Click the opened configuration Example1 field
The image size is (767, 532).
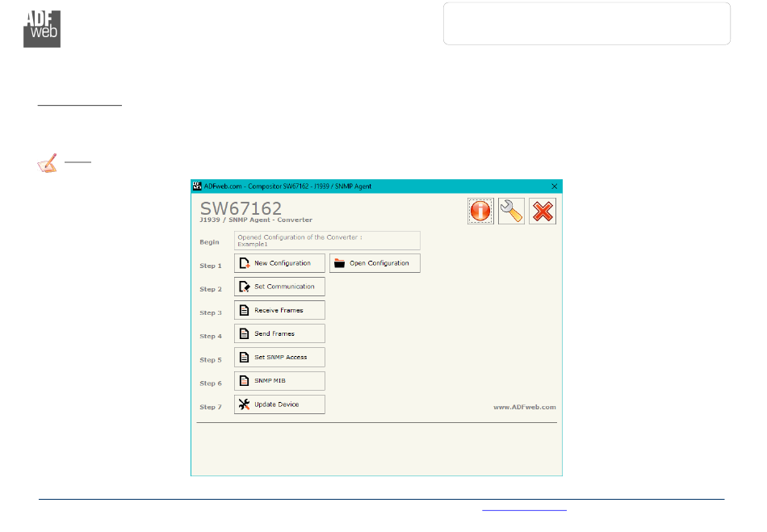click(327, 241)
